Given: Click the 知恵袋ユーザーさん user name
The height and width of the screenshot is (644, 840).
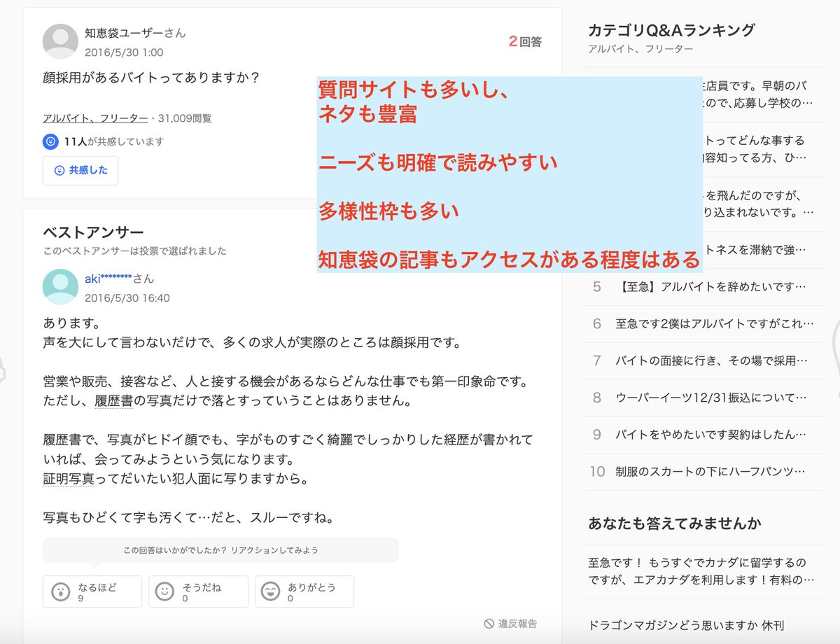Looking at the screenshot, I should 135,33.
